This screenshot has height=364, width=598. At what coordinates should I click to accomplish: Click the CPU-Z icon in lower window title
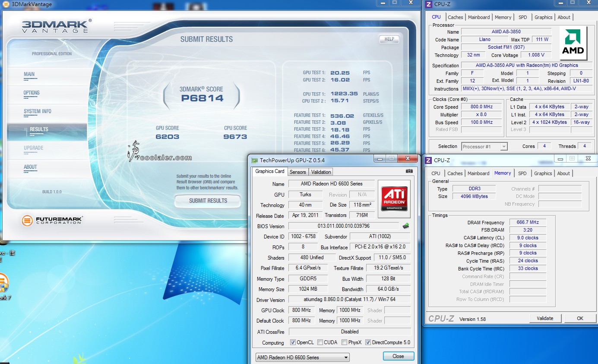tap(428, 160)
